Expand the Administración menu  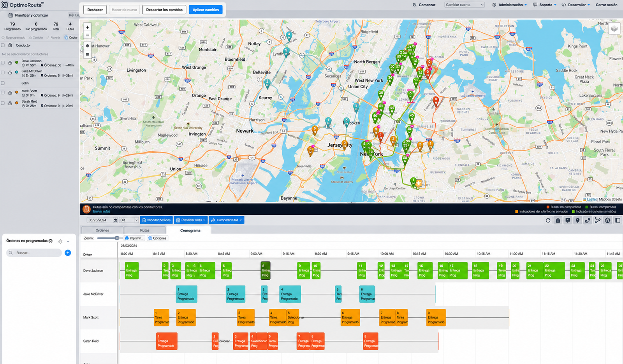(510, 5)
